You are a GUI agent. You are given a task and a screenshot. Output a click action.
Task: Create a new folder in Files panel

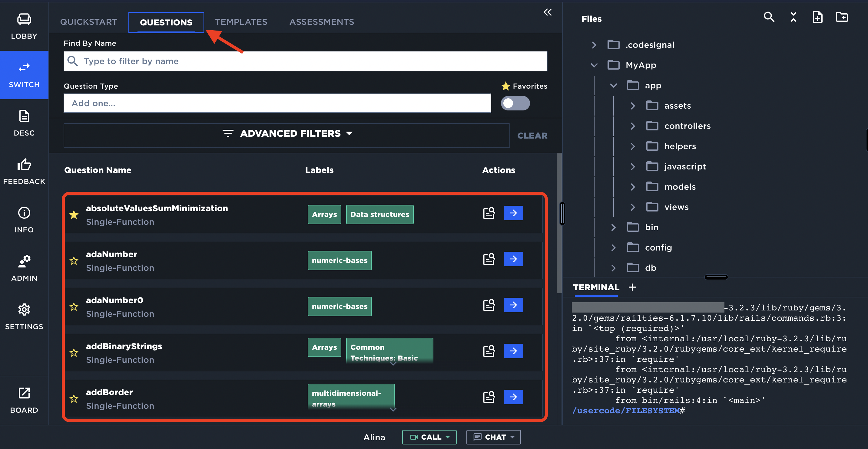click(842, 17)
